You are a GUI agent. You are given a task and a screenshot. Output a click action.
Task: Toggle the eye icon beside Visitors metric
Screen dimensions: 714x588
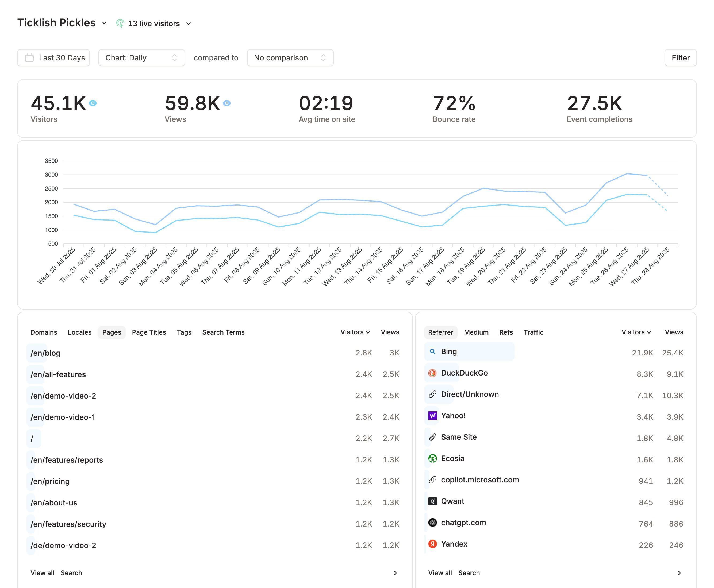click(x=93, y=103)
